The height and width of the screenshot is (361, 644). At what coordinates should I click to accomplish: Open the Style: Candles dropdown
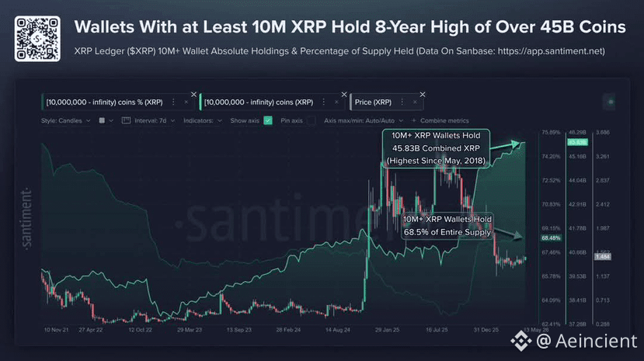[66, 120]
